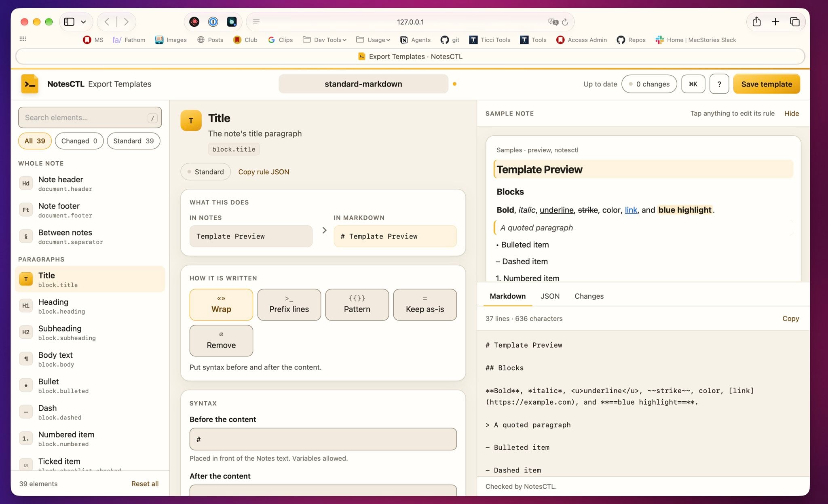Open the Fathom bookmark

point(129,40)
